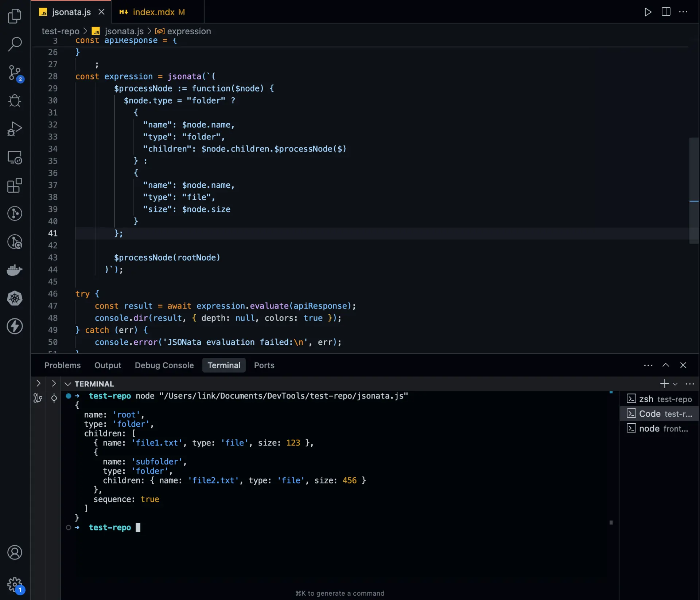
Task: Open the Docker extension view
Action: pyautogui.click(x=15, y=270)
